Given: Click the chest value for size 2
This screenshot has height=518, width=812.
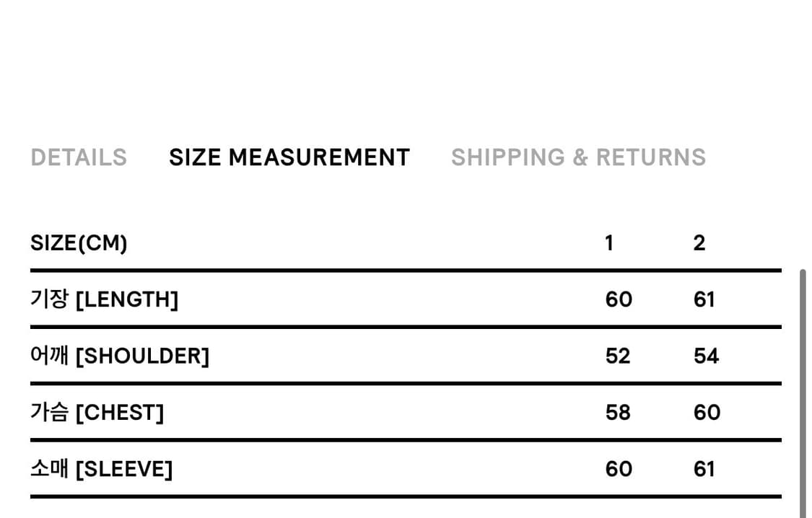Looking at the screenshot, I should click(x=707, y=412).
